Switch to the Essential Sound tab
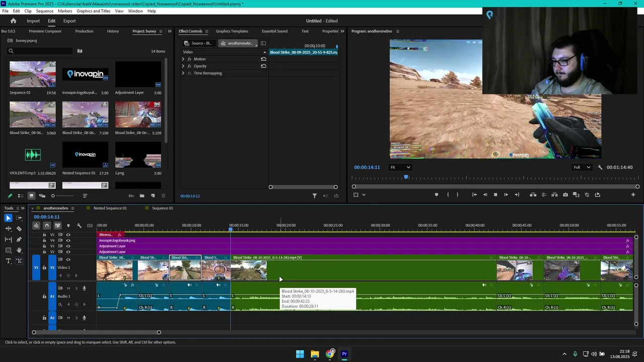This screenshot has width=644, height=362. coord(275,31)
